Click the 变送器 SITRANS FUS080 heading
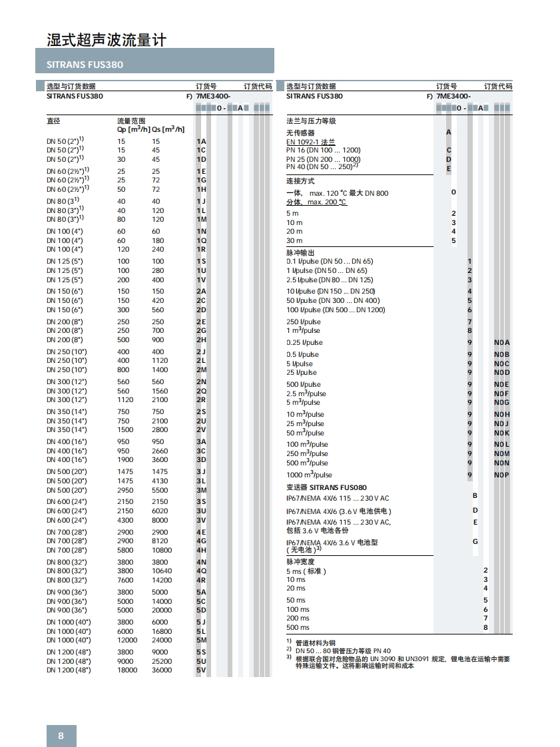560x747 pixels. (x=326, y=488)
